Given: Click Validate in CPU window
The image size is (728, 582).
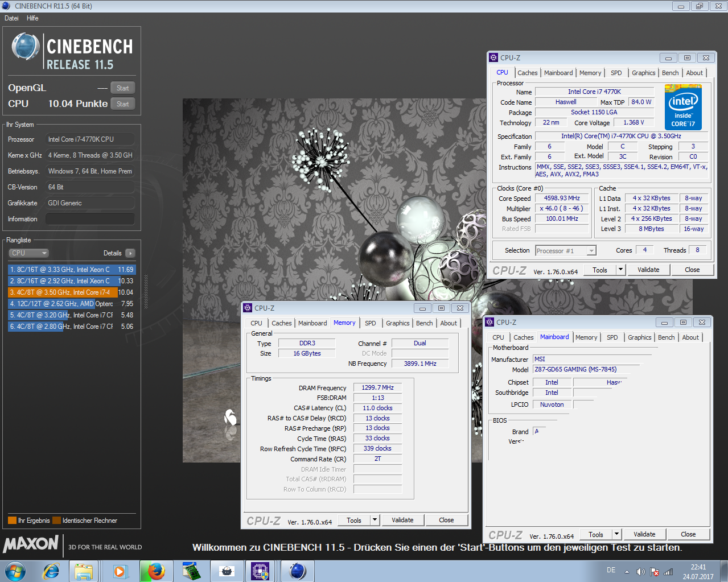Looking at the screenshot, I should [648, 270].
